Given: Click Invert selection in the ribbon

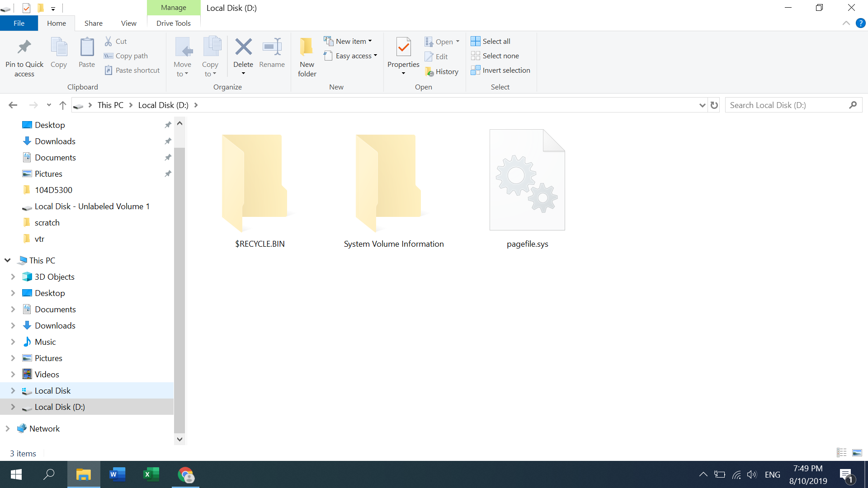Looking at the screenshot, I should point(500,70).
